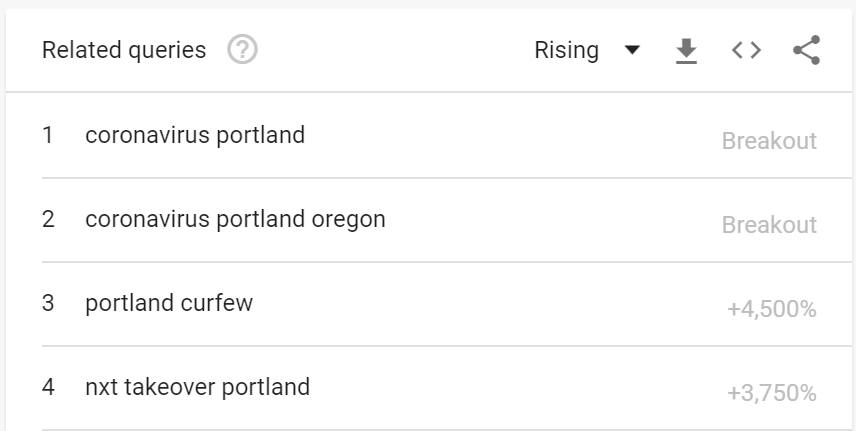
Task: Click rank number 3 beside portland curfew
Action: [x=48, y=303]
